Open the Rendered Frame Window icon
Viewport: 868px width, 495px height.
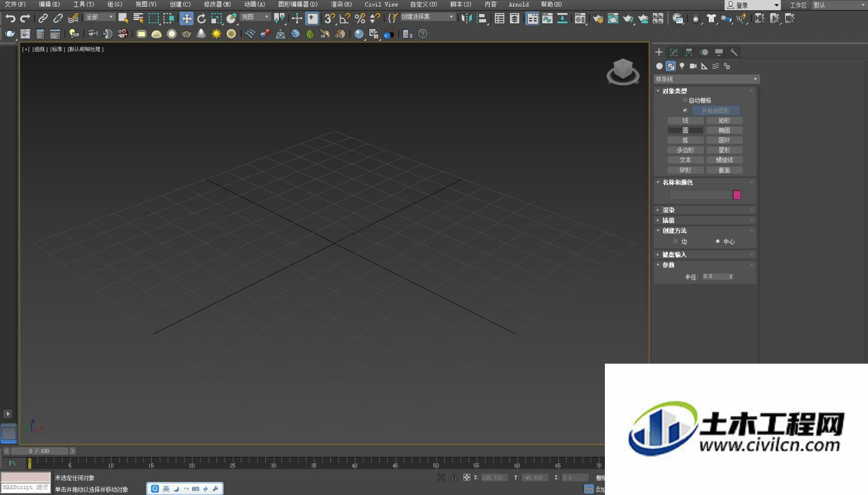(613, 18)
